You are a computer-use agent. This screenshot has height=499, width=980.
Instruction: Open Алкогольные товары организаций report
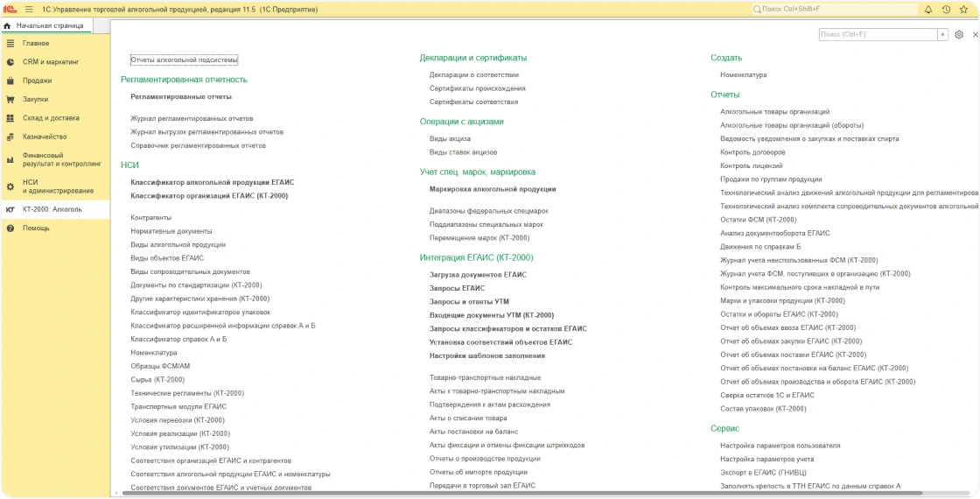click(x=775, y=112)
